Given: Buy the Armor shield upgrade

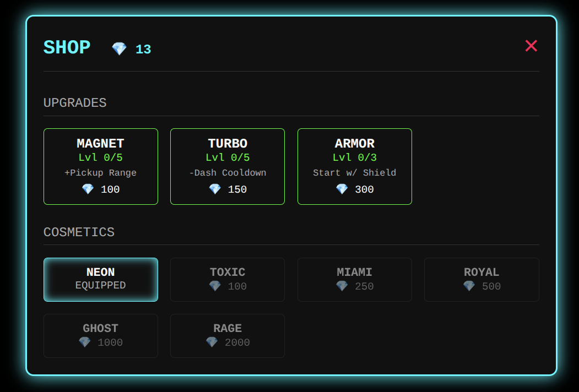Looking at the screenshot, I should 355,166.
